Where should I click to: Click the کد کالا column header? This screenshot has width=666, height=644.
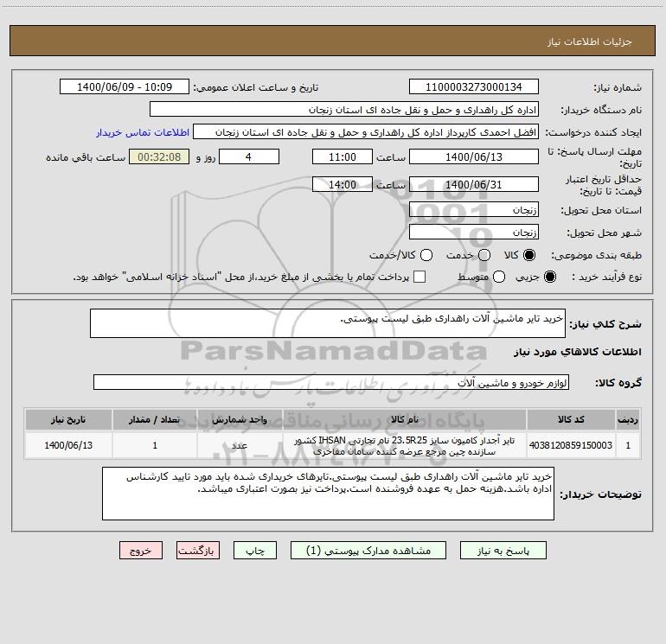coord(571,419)
